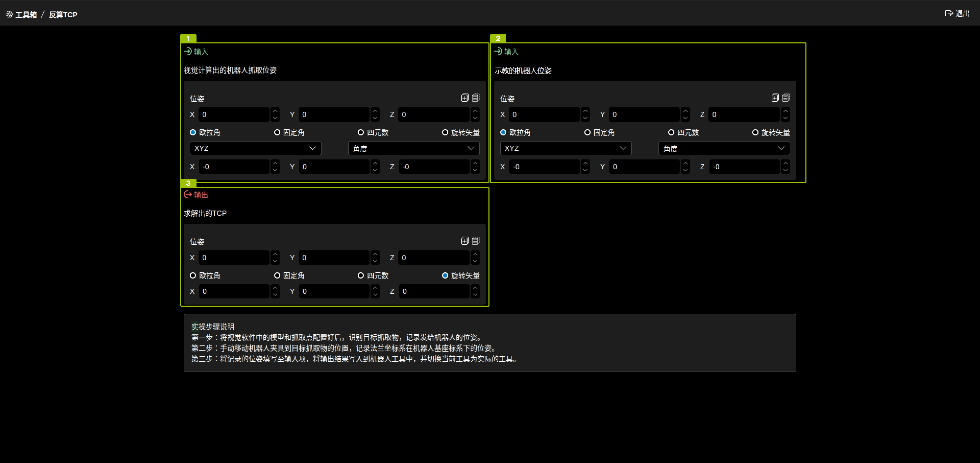The width and height of the screenshot is (980, 463).
Task: Click the copy pose icon in panel 1
Action: 464,98
